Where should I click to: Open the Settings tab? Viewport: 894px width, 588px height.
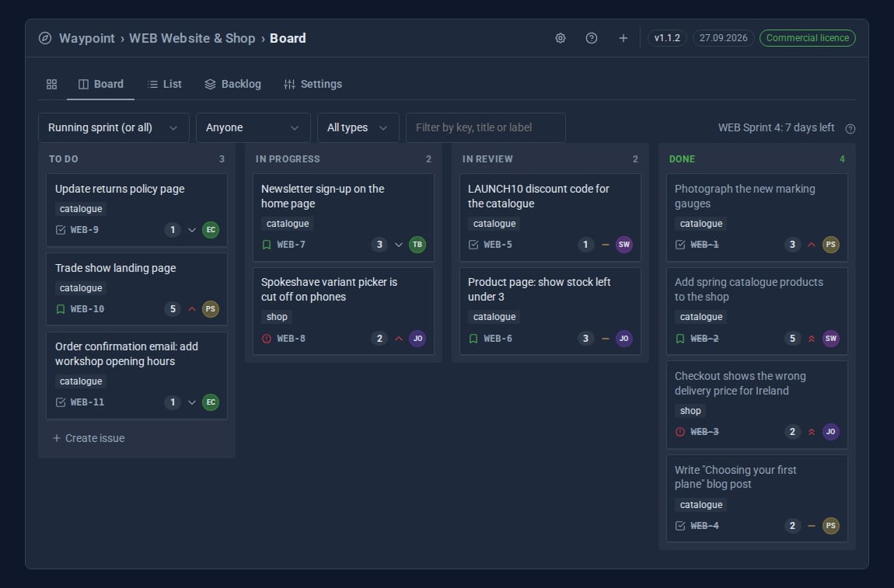coord(313,85)
